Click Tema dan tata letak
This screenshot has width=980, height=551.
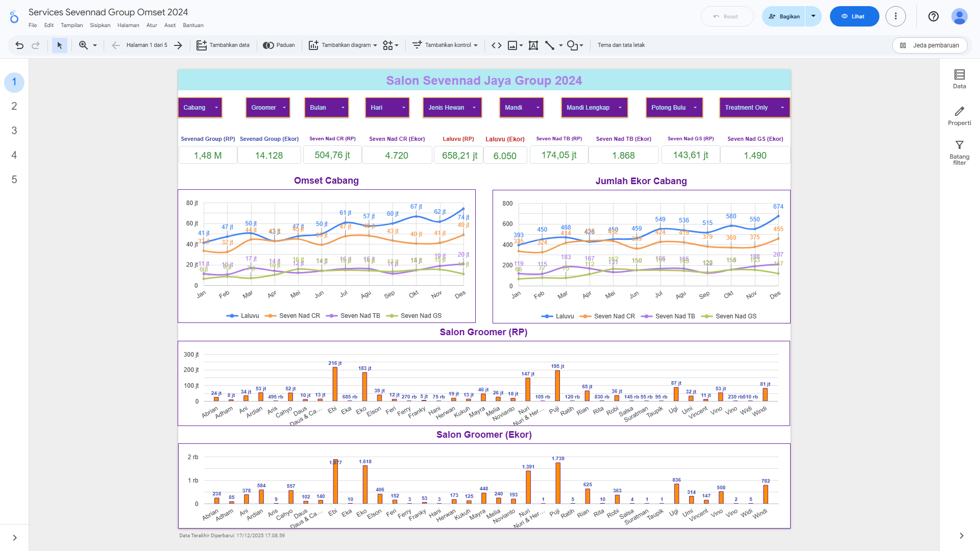[621, 45]
